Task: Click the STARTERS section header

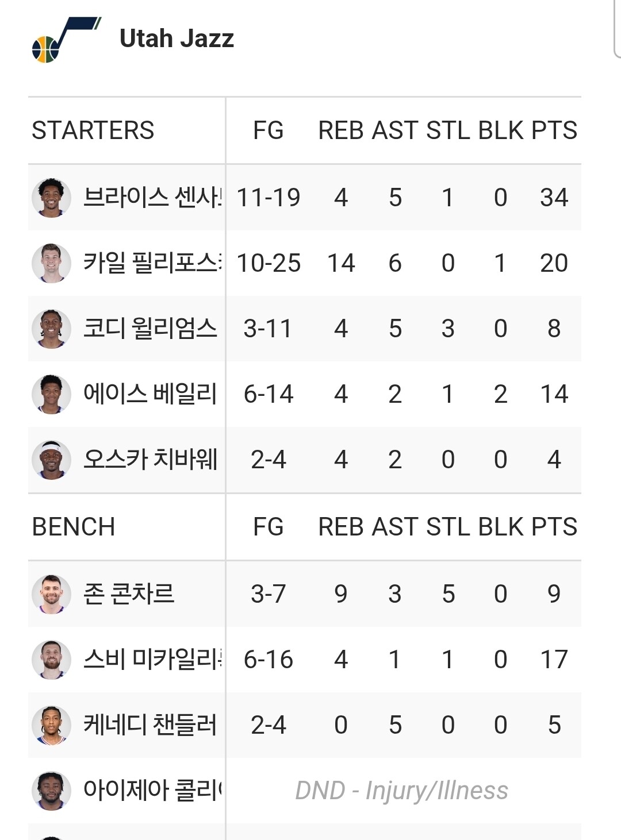Action: pos(93,130)
